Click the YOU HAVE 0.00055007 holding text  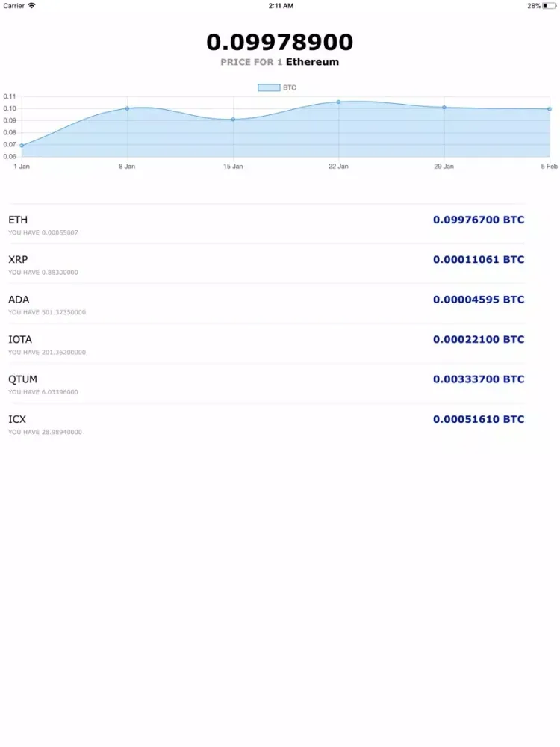[43, 232]
